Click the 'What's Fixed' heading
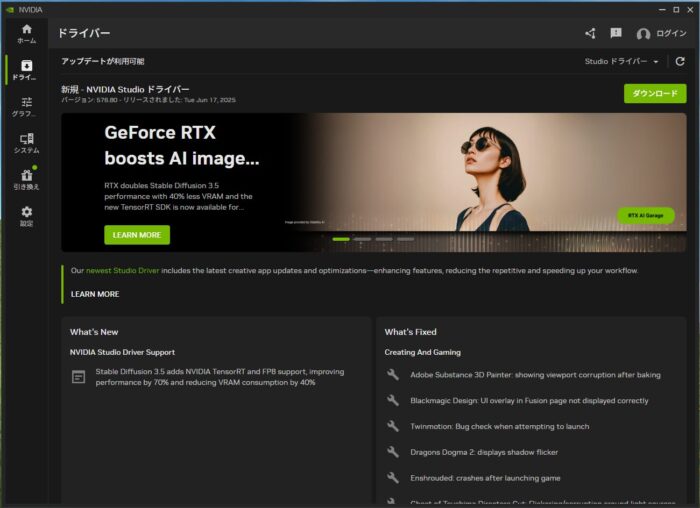The width and height of the screenshot is (700, 508). 411,332
